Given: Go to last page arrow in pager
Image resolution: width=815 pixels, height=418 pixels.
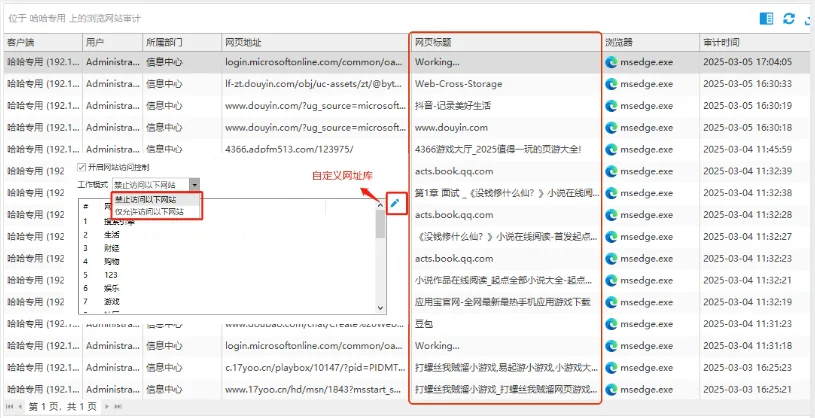Looking at the screenshot, I should point(118,406).
